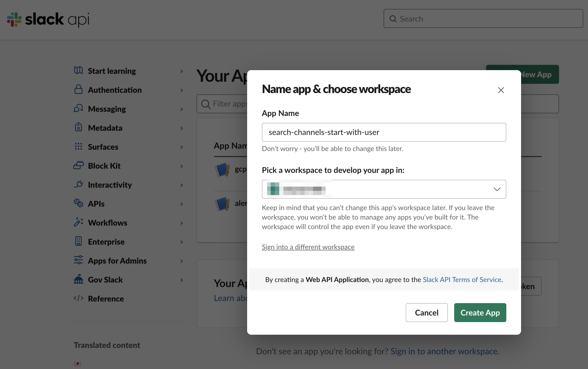Close the Name app dialog

tap(501, 90)
